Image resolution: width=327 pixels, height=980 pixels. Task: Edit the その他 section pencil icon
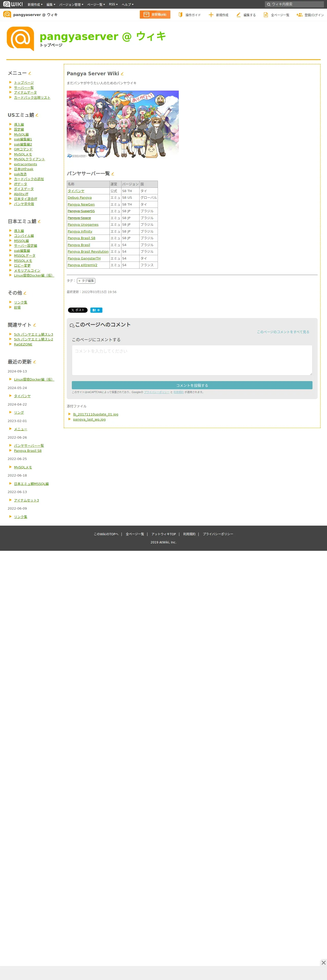click(x=25, y=293)
